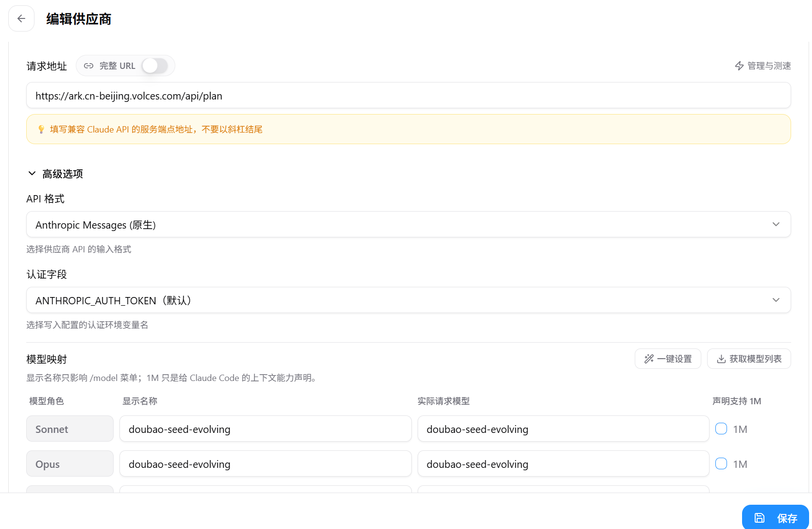Viewport: 812px width, 529px height.
Task: Click the 声明支持 1M column header
Action: 737,401
